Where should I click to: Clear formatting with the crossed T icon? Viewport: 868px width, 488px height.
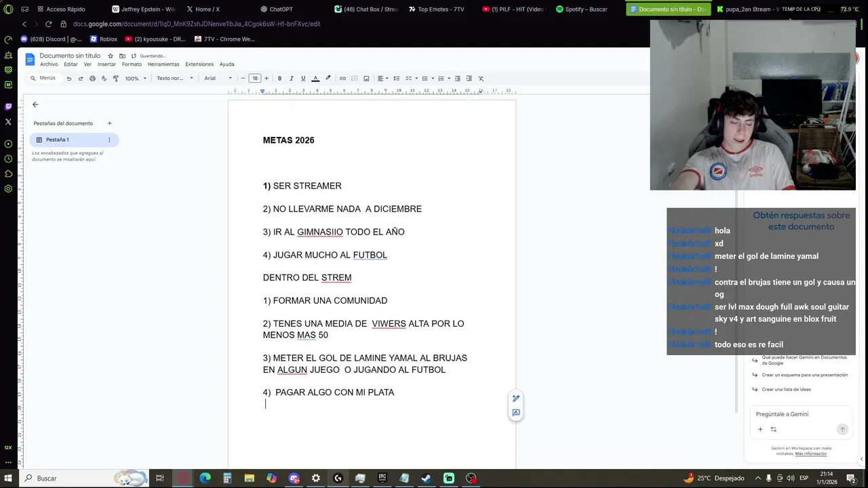(481, 79)
